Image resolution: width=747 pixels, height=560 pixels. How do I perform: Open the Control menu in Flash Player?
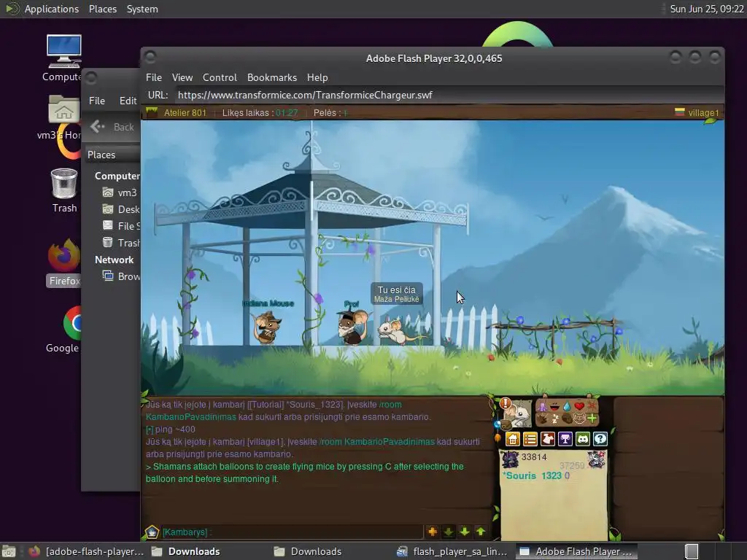[x=220, y=77]
